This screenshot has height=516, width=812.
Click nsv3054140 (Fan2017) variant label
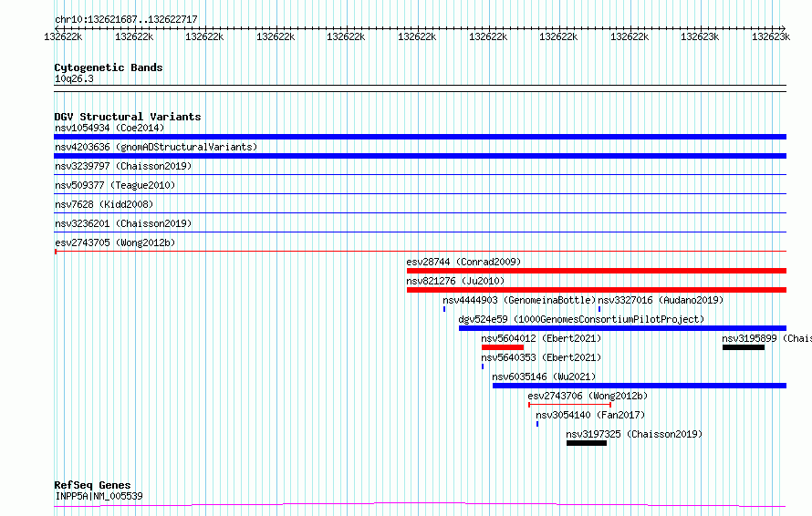point(590,415)
